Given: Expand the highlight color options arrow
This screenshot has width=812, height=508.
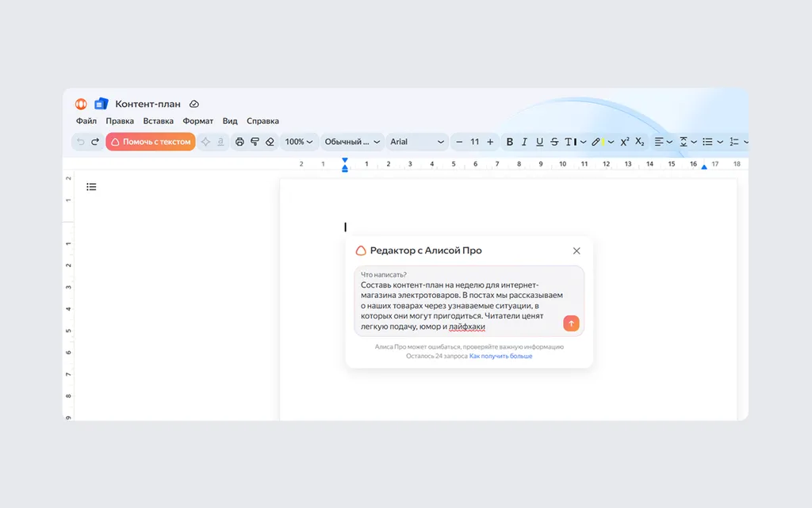Looking at the screenshot, I should 611,142.
